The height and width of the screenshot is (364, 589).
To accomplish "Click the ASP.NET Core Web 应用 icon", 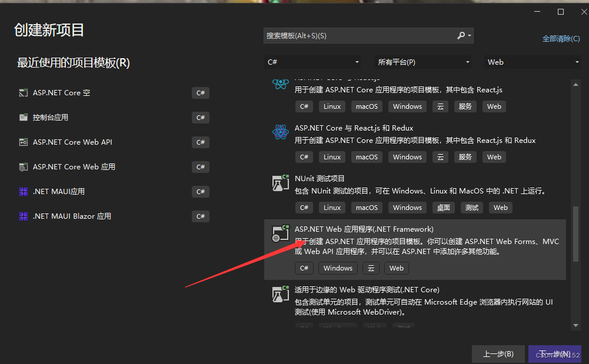I will (x=24, y=167).
